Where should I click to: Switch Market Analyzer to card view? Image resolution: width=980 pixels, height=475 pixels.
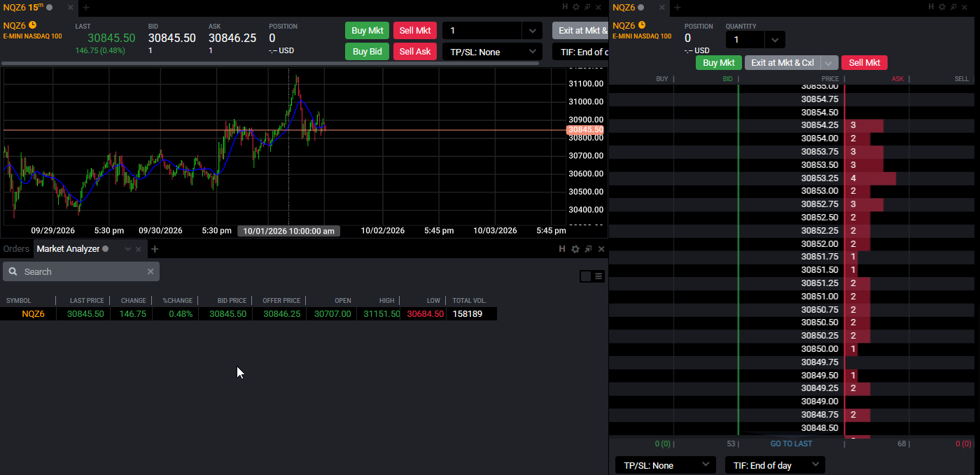coord(586,276)
